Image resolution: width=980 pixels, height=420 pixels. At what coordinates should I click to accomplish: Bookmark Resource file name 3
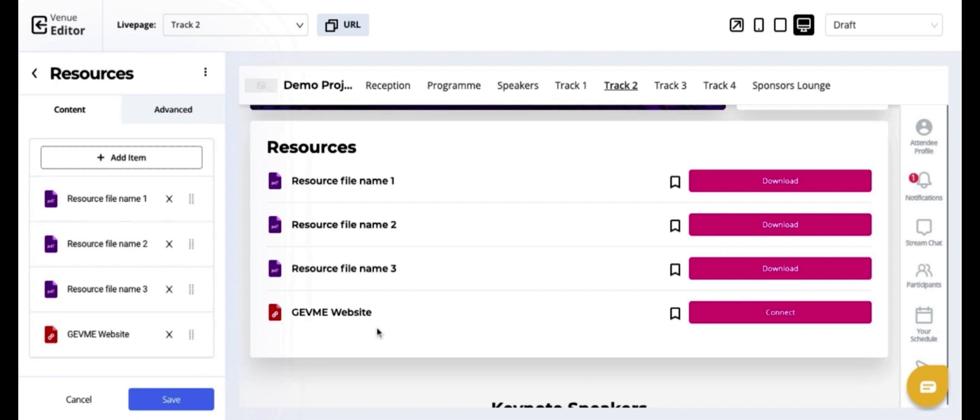click(x=675, y=269)
